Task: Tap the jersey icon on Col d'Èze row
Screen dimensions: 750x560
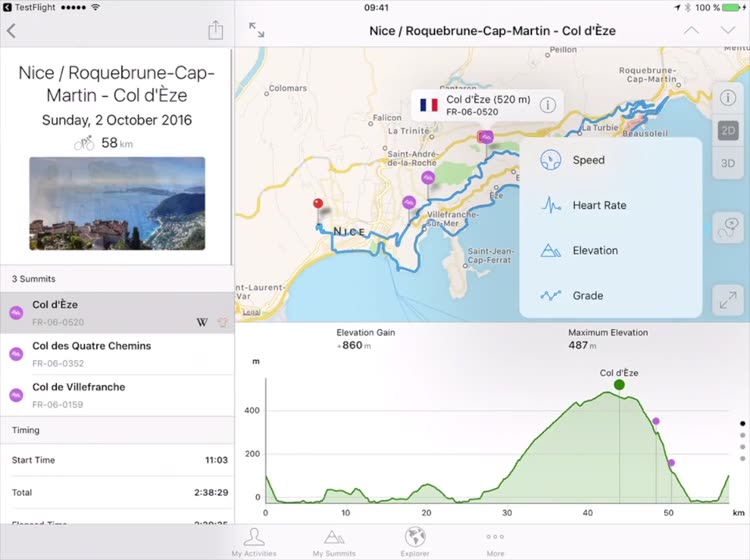Action: coord(223,322)
